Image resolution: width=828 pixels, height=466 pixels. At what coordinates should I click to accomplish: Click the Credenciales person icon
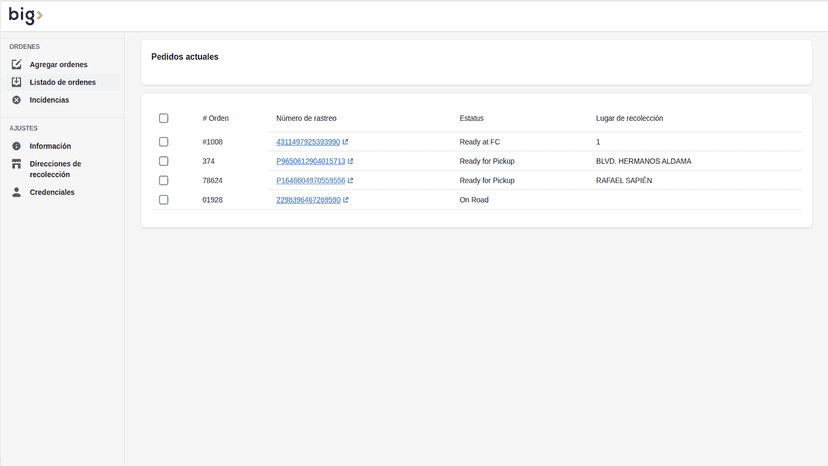(x=16, y=192)
